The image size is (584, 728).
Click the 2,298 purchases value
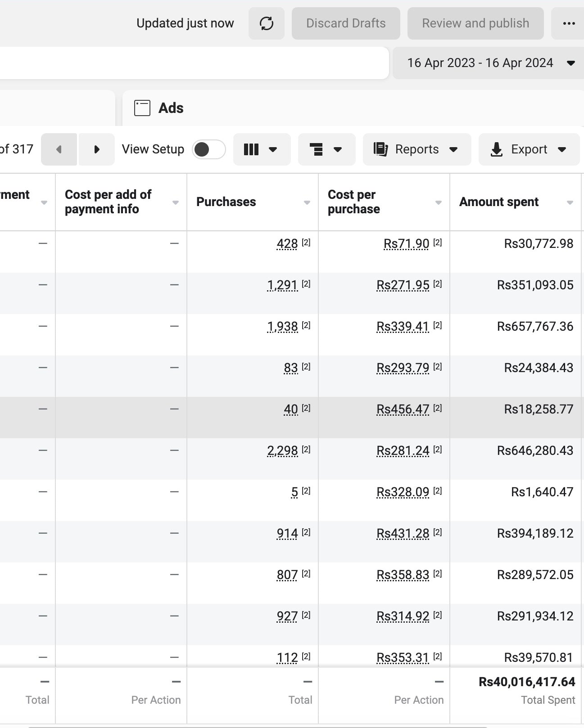pos(282,451)
